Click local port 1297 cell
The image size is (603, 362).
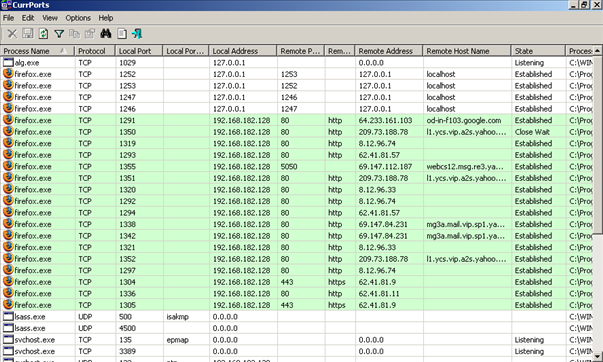pos(127,270)
